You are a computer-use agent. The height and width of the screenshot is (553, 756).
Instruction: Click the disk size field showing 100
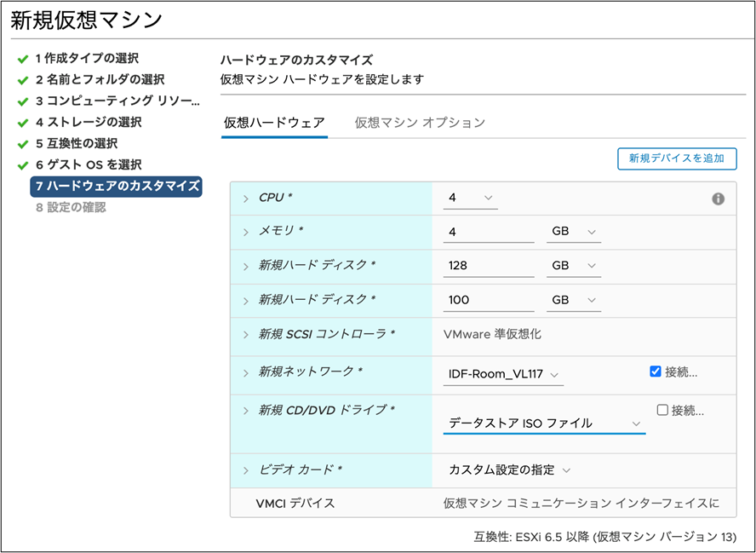point(489,300)
